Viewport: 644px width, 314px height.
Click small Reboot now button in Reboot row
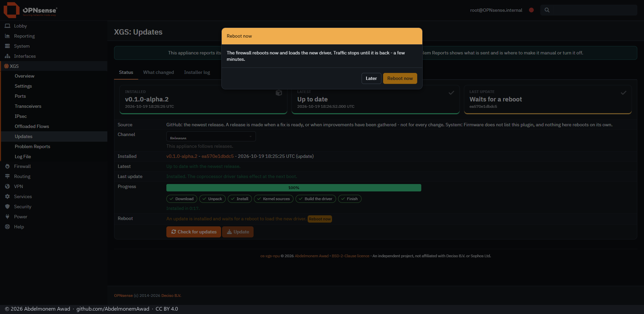point(320,219)
